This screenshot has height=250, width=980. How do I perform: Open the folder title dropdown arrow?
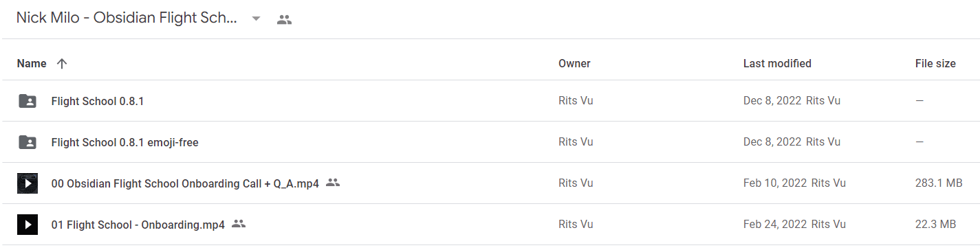click(256, 19)
